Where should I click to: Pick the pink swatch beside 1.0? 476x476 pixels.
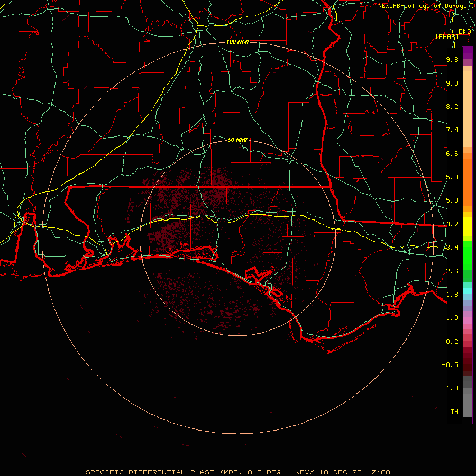(x=467, y=321)
